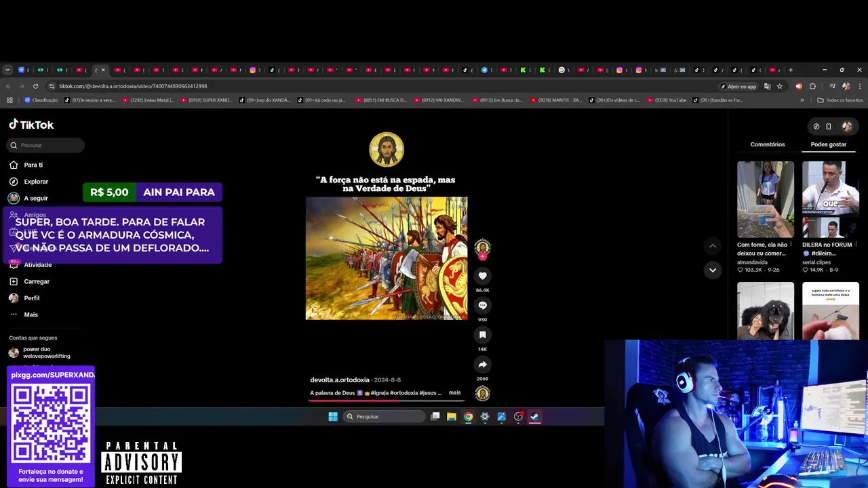Open the DILERA no FORUM video thumbnail
Image resolution: width=868 pixels, height=488 pixels.
[831, 199]
